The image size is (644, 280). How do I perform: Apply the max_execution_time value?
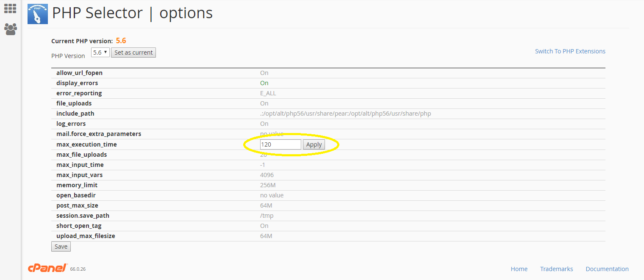pos(314,144)
